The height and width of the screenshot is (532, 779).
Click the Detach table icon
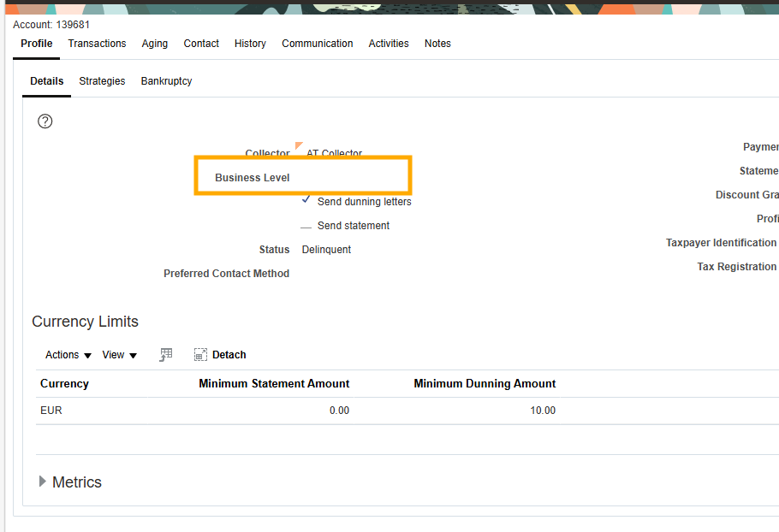pos(200,354)
